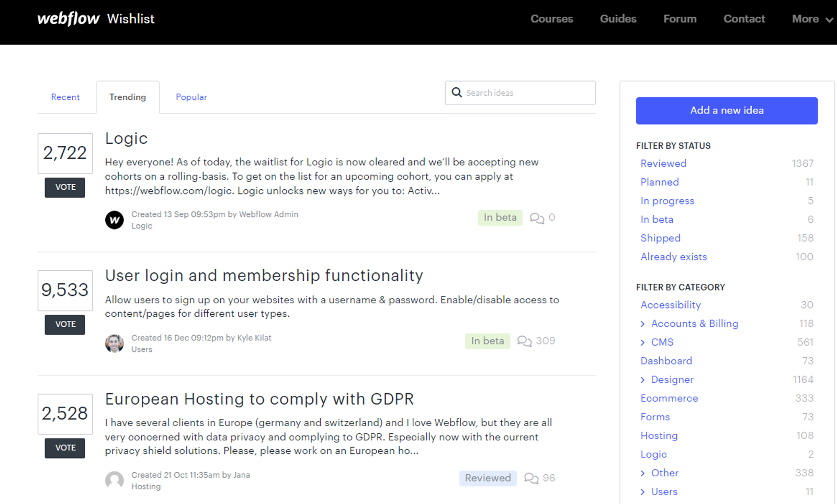
Task: Go to Forum in the top navigation
Action: [x=680, y=19]
